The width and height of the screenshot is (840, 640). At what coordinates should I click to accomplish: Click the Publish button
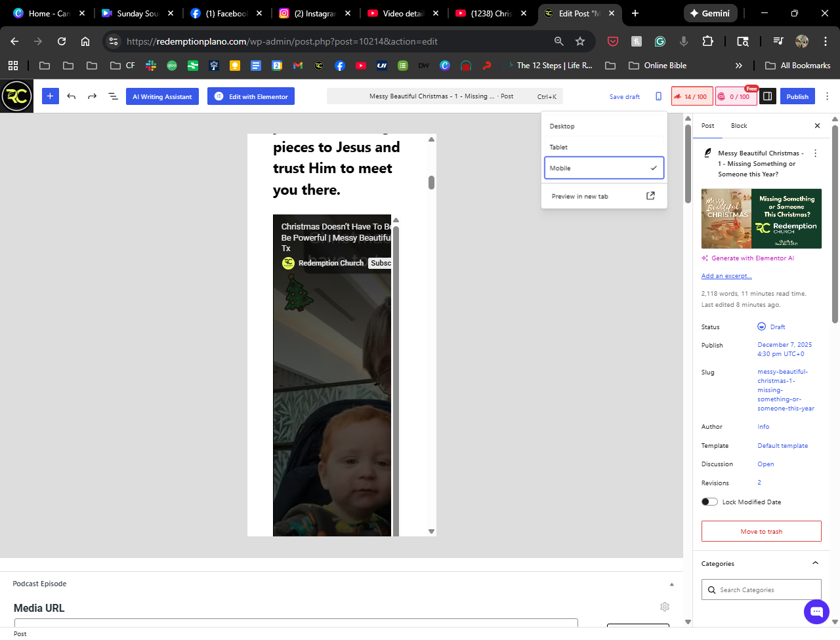(x=797, y=96)
